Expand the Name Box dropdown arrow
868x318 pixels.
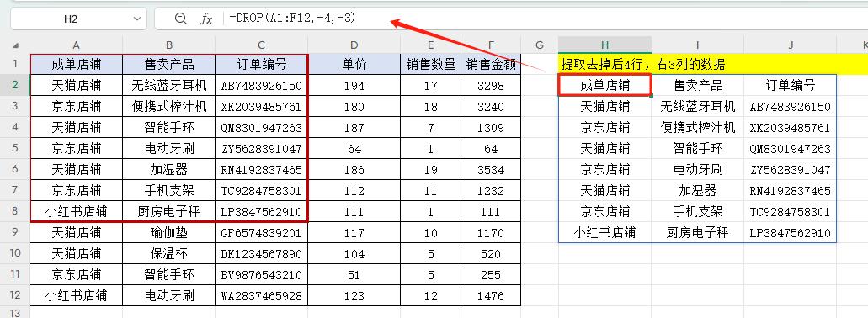point(137,19)
